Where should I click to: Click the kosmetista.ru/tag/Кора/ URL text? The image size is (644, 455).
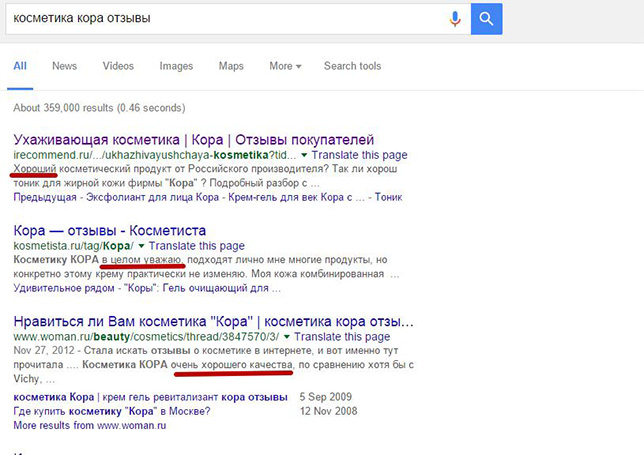[x=74, y=246]
